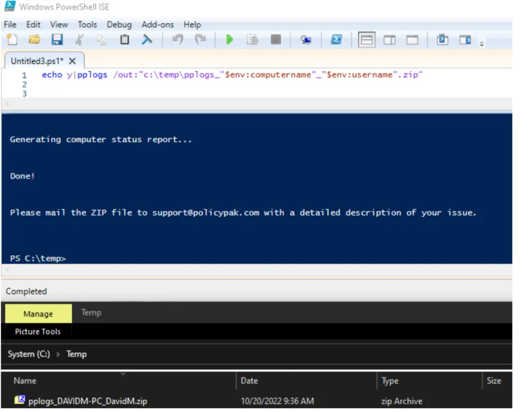
Task: Click the Manage ribbon tab
Action: pos(38,314)
